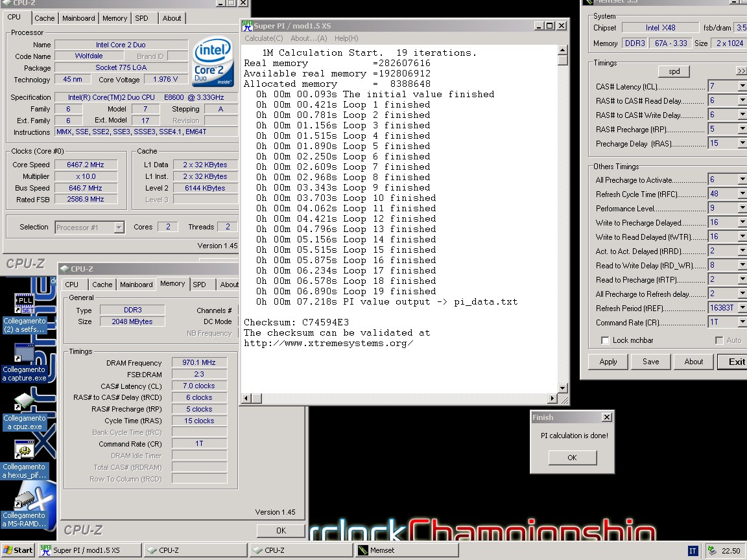The image size is (747, 560).
Task: Open the Command Rate (CR) dropdown in Memset
Action: [742, 322]
